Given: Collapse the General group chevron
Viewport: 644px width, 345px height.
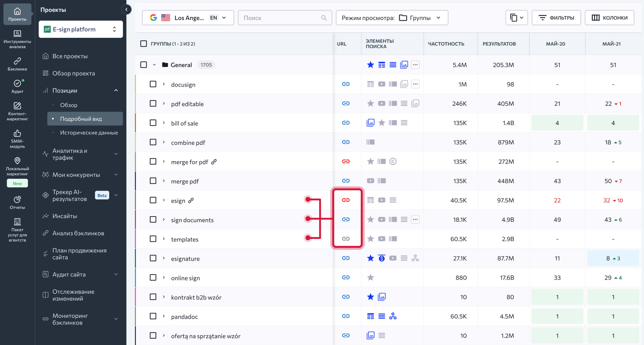Looking at the screenshot, I should (x=154, y=65).
